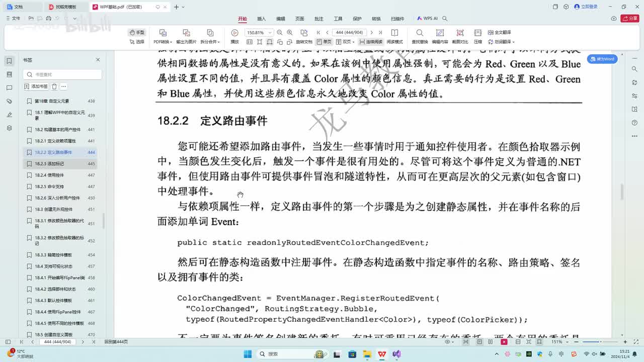This screenshot has height=362, width=644.
Task: Zoom out with the minus magnifier
Action: (x=280, y=32)
